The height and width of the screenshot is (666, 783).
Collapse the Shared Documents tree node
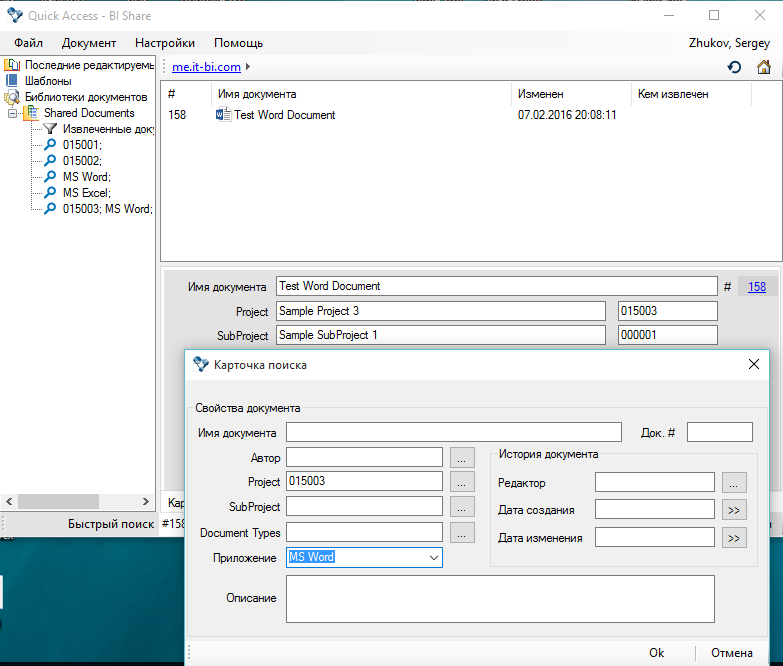(x=12, y=113)
